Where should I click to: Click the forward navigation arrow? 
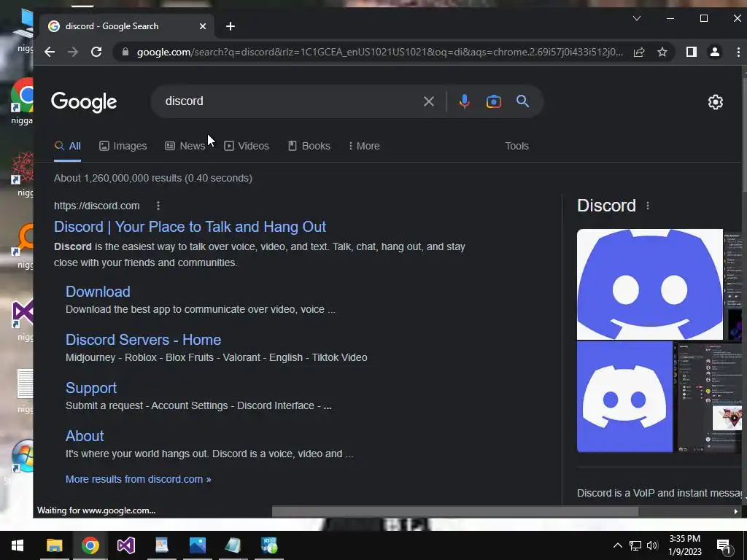pyautogui.click(x=73, y=52)
